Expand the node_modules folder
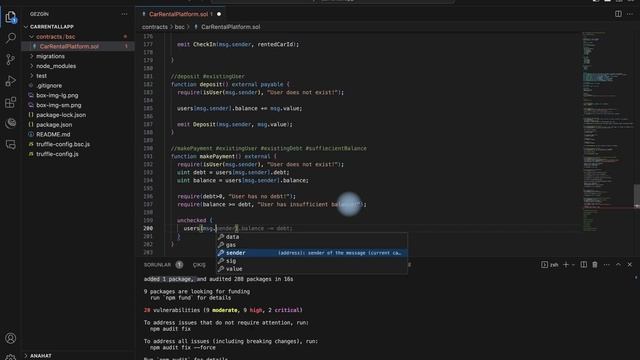 point(56,66)
